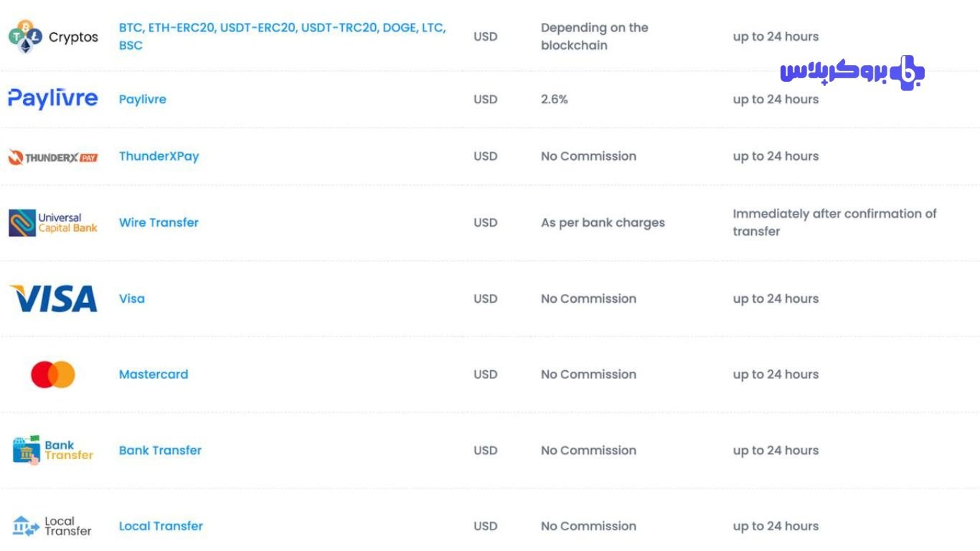This screenshot has height=551, width=980.
Task: Click 'Immediately after confirmation of transfer' text
Action: [x=835, y=222]
